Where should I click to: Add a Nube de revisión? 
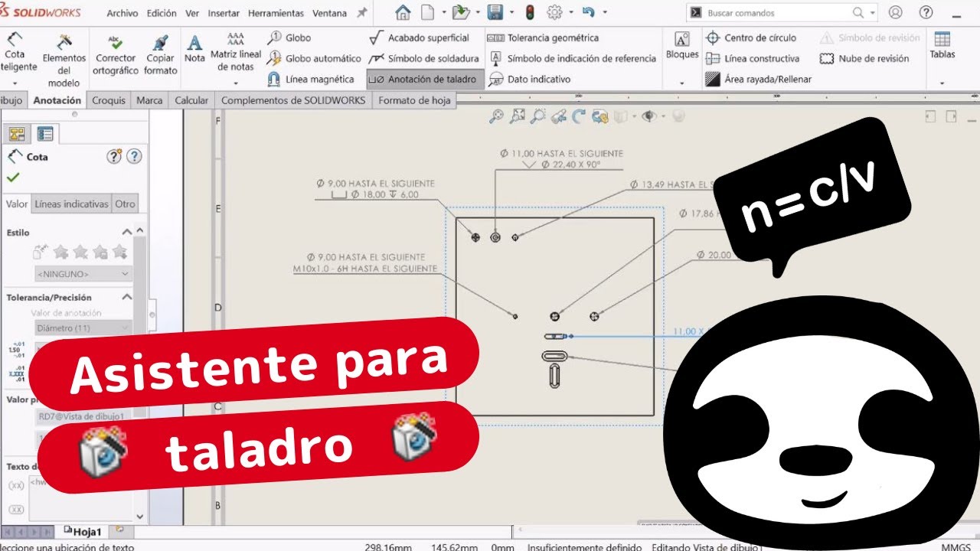(x=864, y=58)
